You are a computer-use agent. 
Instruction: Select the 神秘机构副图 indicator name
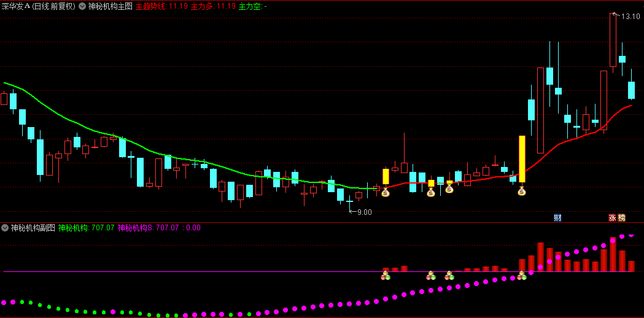pos(33,228)
